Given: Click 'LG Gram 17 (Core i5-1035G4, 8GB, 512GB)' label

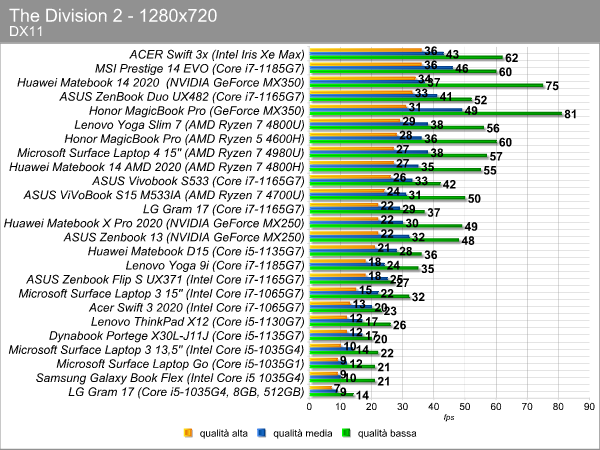Looking at the screenshot, I should click(x=186, y=392).
